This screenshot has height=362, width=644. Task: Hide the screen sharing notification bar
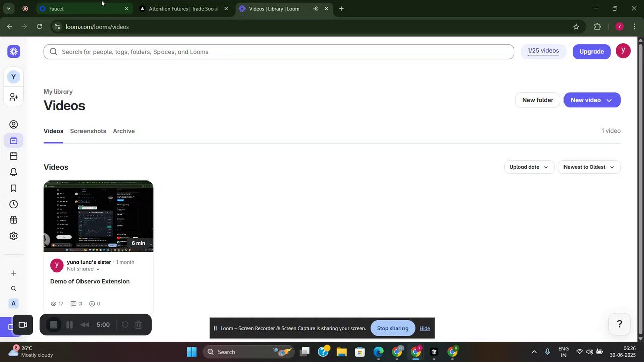pos(425,328)
